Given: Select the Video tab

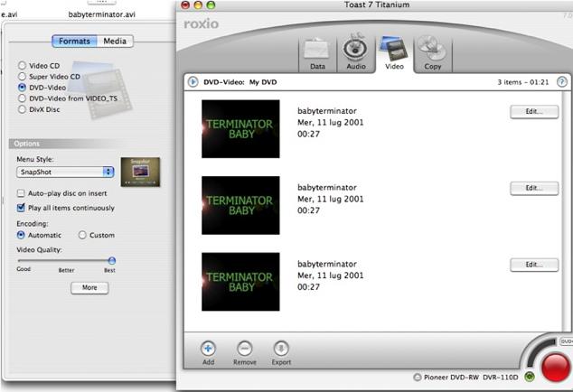Looking at the screenshot, I should [x=394, y=53].
